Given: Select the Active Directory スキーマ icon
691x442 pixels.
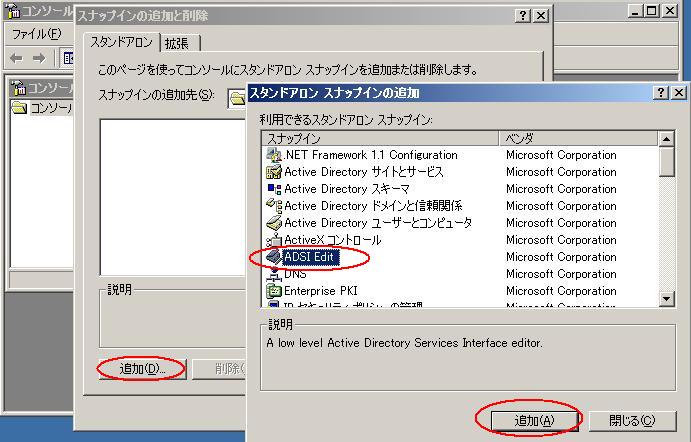Looking at the screenshot, I should pyautogui.click(x=274, y=189).
